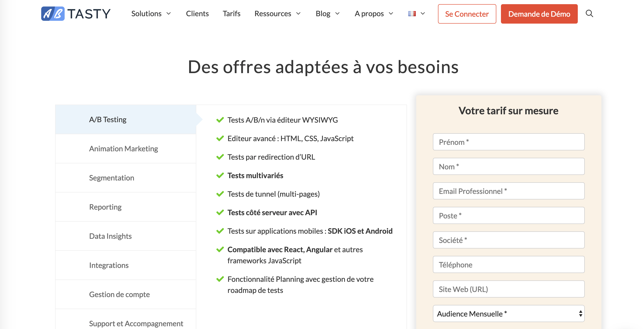Click the checkmark beside Tests multivariés
Image resolution: width=644 pixels, height=329 pixels.
click(220, 175)
